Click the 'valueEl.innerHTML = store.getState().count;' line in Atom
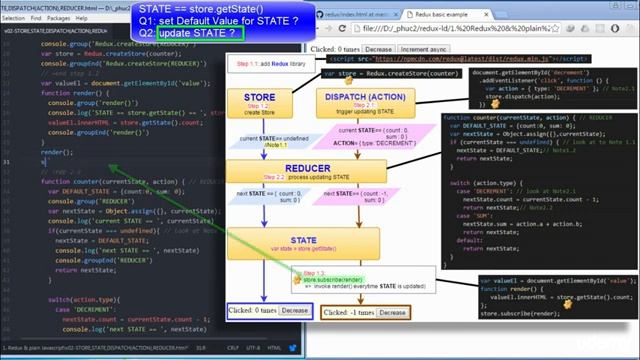Viewport: 640px width, 360px height. 125,122
